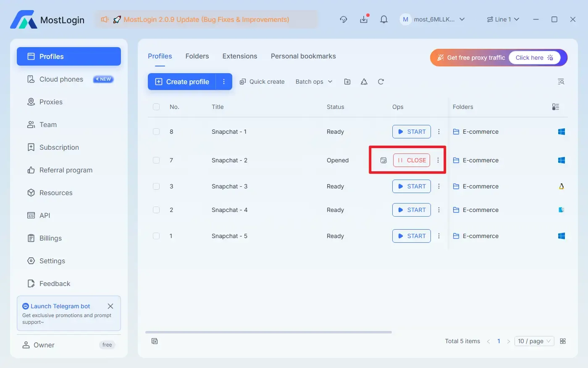Select the checkbox for Snapchat - 3 row
The width and height of the screenshot is (588, 368).
(156, 186)
